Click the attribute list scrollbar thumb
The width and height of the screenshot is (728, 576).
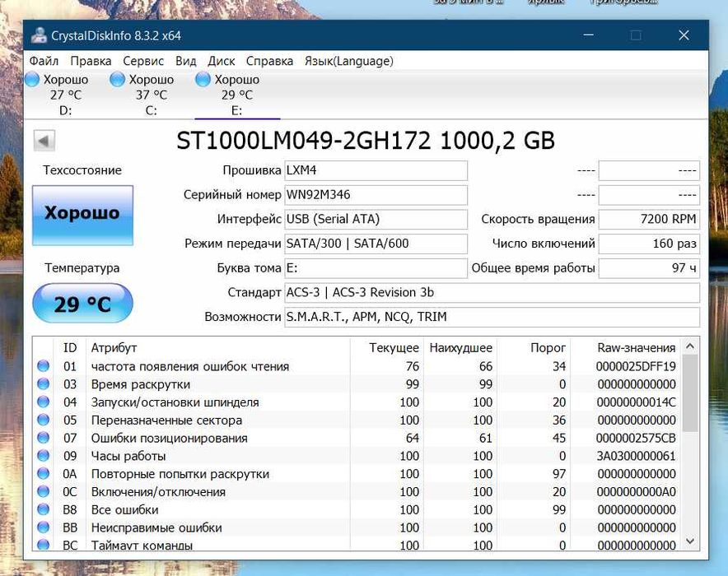[x=690, y=393]
